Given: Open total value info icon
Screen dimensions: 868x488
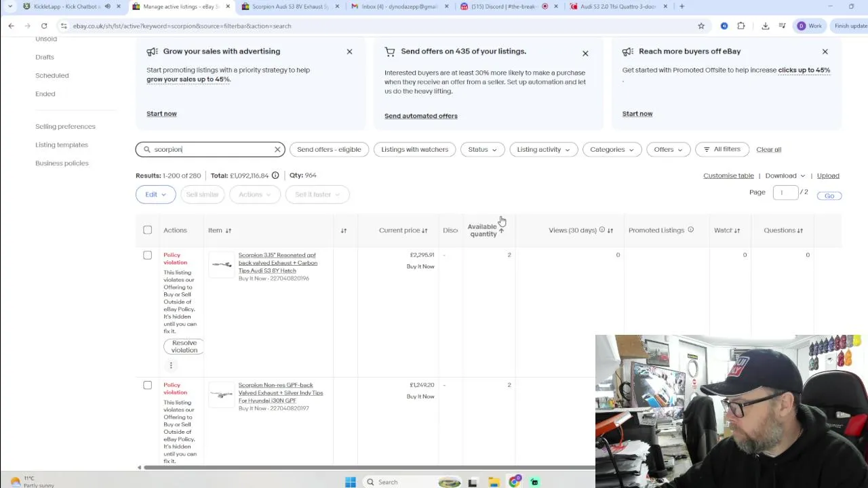Looking at the screenshot, I should click(275, 176).
